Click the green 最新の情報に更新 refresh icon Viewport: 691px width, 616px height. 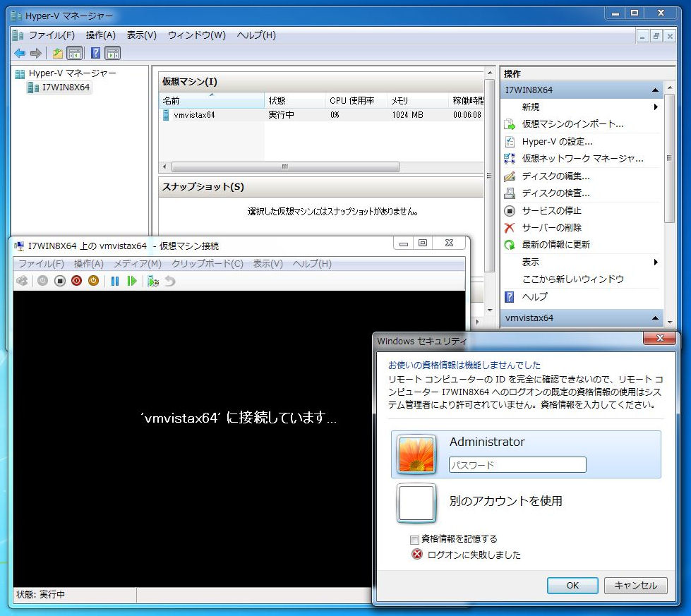[510, 245]
